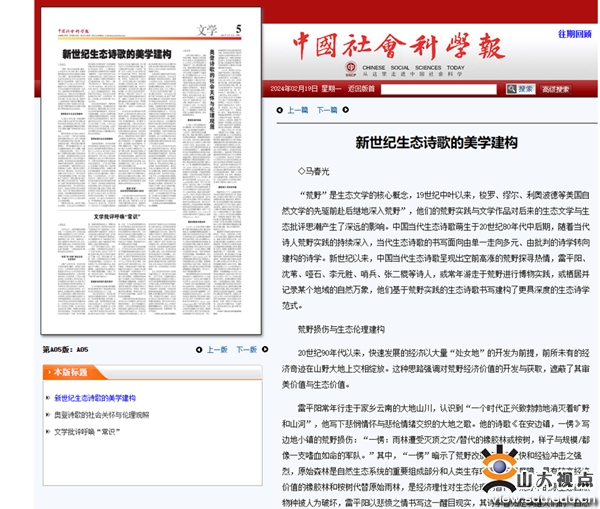Open article link 奥登诗歌的社会关怀与伦理观照

point(101,415)
